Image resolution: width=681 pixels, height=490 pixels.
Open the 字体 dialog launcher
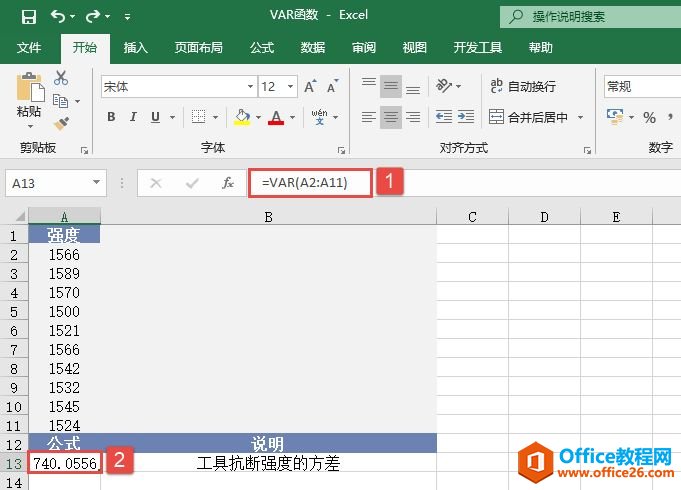coord(341,150)
